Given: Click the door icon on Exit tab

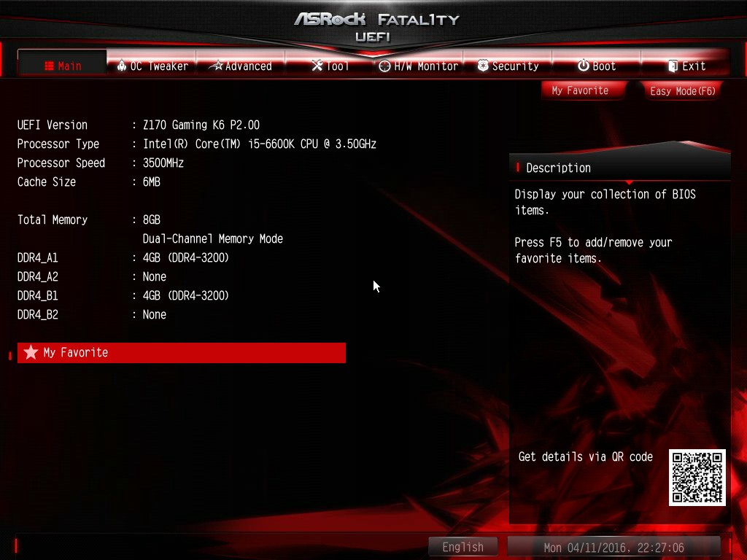Looking at the screenshot, I should coord(673,66).
